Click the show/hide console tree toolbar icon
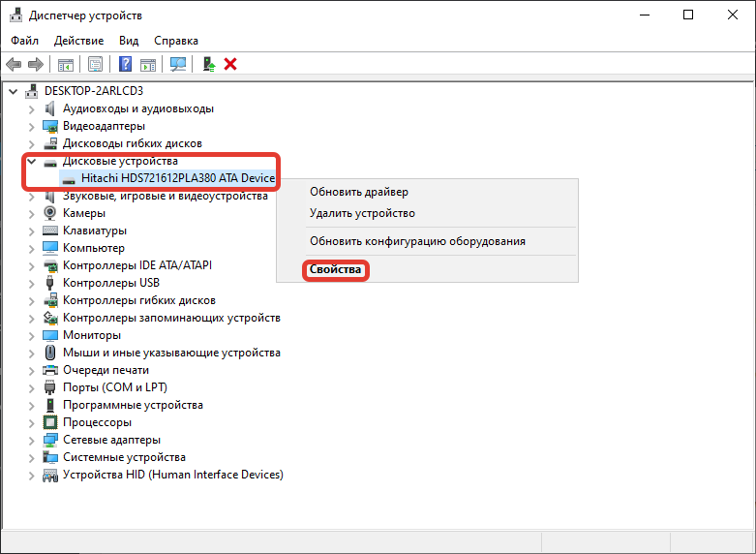This screenshot has height=554, width=756. (66, 64)
